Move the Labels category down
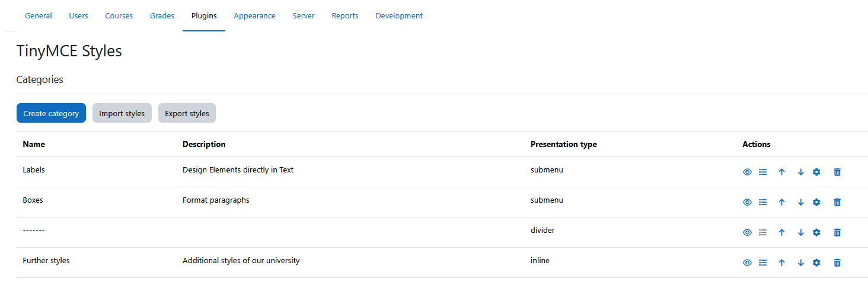The width and height of the screenshot is (868, 307). (x=800, y=172)
